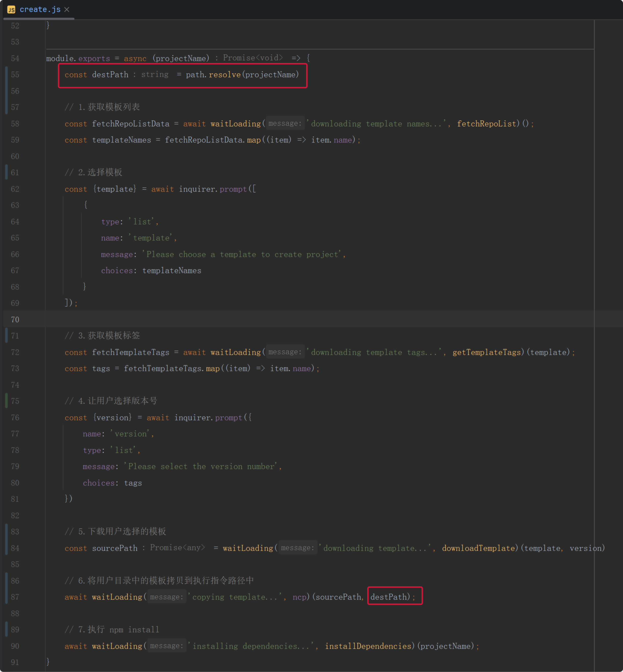This screenshot has width=623, height=672.
Task: Click 'downloadTemplate' reference on line 84
Action: click(478, 548)
